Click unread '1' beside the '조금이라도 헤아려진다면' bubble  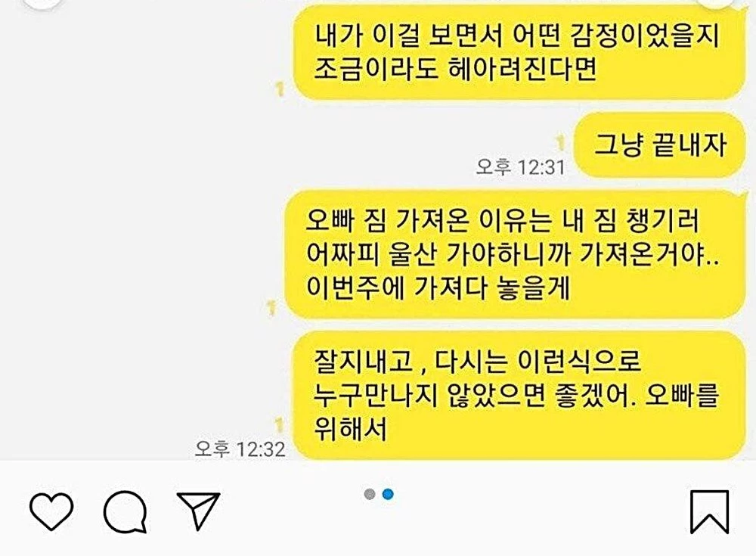click(x=279, y=89)
